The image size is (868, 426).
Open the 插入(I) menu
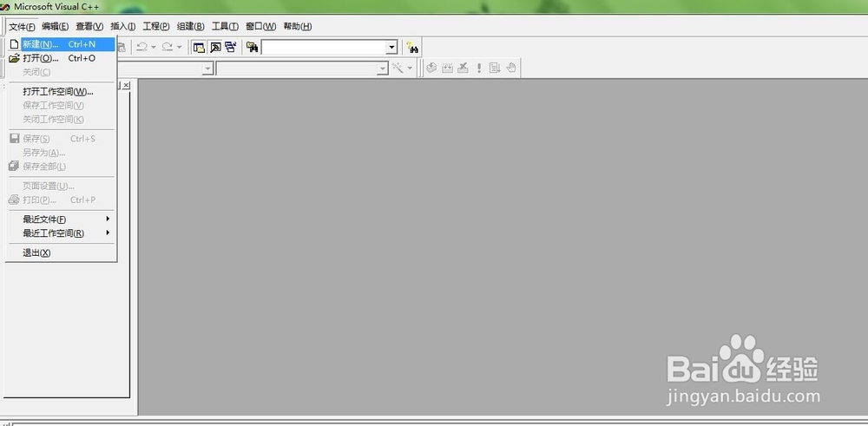pos(123,27)
